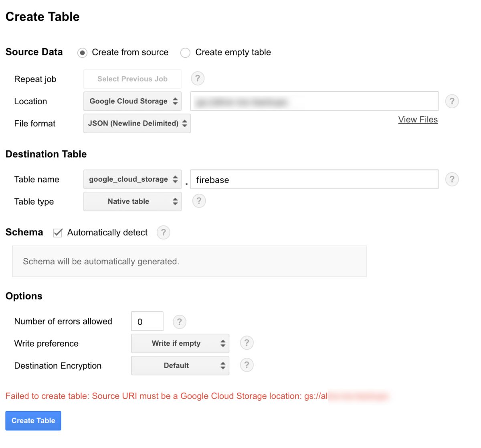This screenshot has width=481, height=448.
Task: Open google_cloud_storage dataset dropdown
Action: pos(132,179)
